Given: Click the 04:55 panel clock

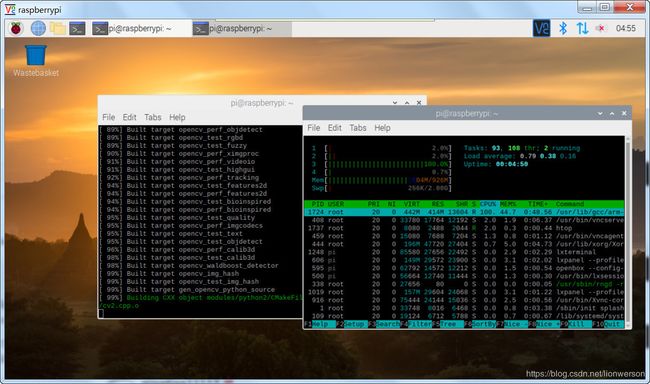Looking at the screenshot, I should (x=626, y=28).
